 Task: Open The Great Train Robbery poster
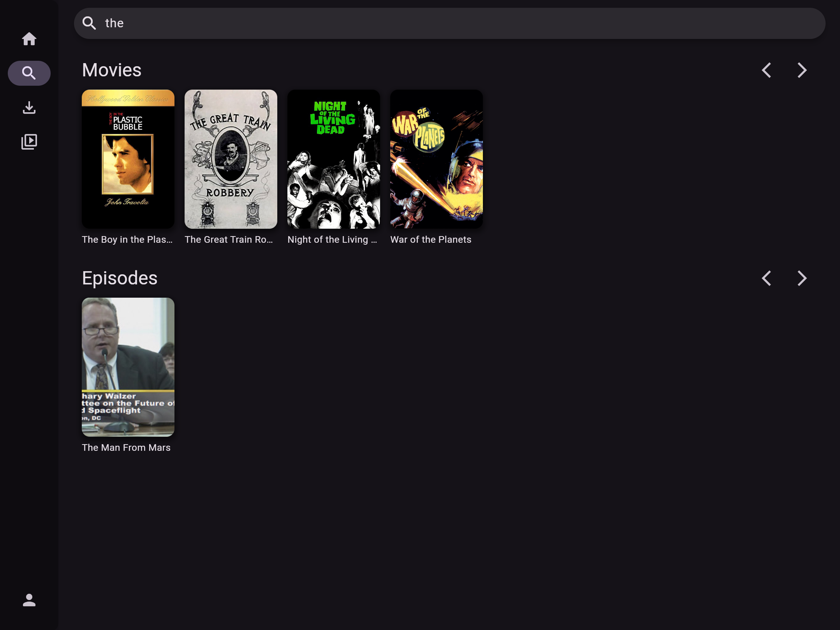coord(231,159)
